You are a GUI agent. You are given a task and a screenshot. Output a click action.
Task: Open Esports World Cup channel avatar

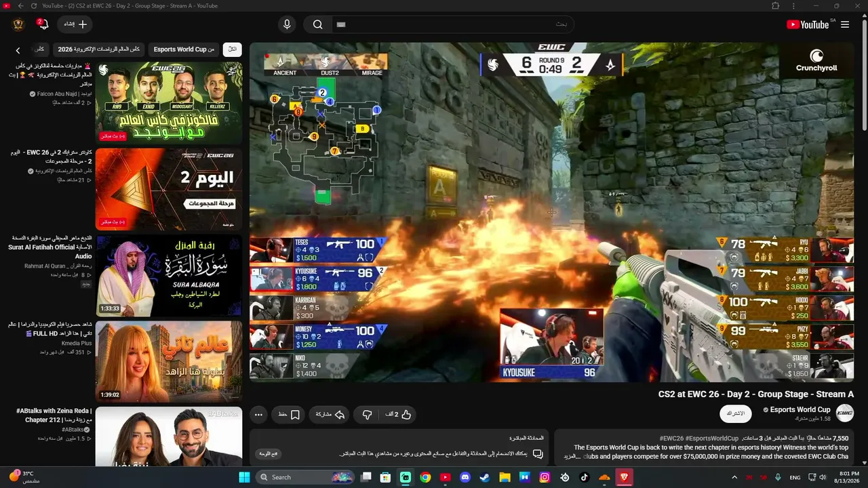coord(845,413)
